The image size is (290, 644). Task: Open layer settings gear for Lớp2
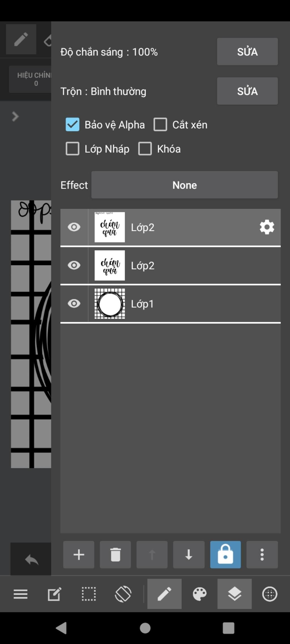coord(267,227)
